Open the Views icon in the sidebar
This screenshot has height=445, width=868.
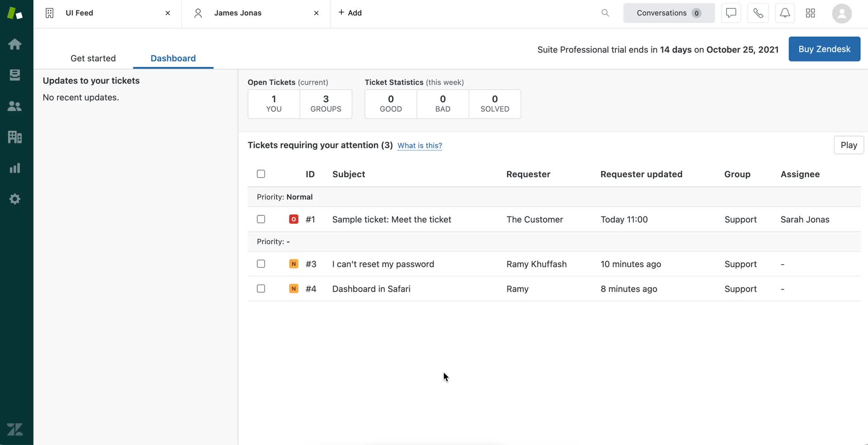click(x=15, y=75)
